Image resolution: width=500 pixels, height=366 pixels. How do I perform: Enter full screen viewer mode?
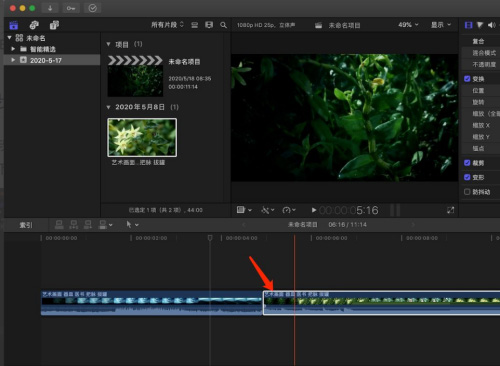tap(450, 210)
